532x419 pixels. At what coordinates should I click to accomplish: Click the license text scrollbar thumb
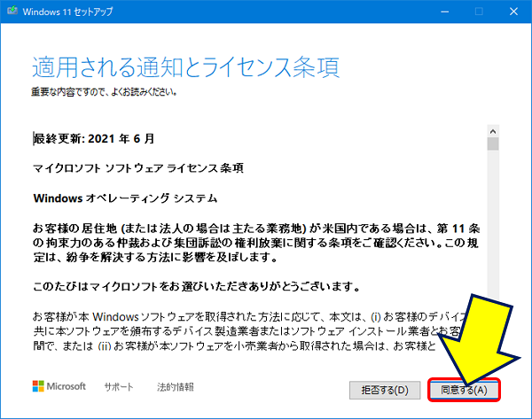(x=493, y=144)
